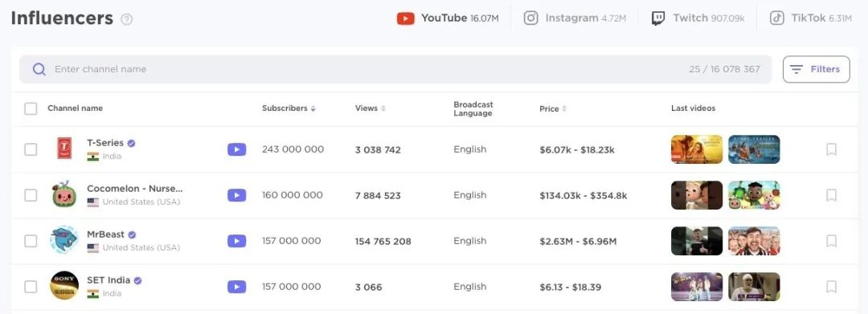This screenshot has height=314, width=868.
Task: Click the 154 765 208 views value
Action: 383,242
